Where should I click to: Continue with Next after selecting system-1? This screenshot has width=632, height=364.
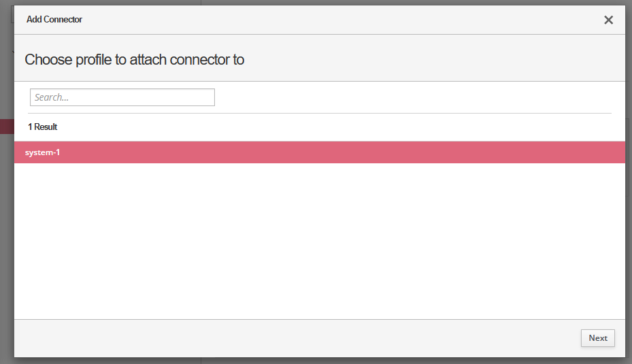(597, 338)
